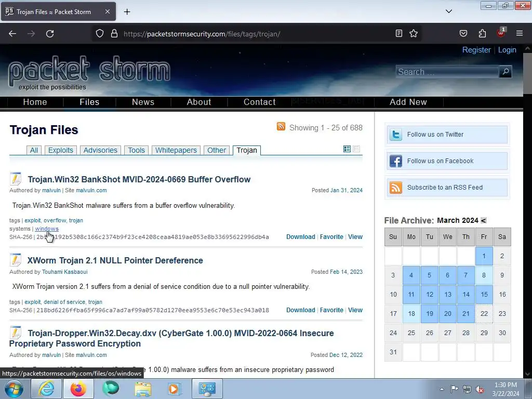Open the Contact menu item

point(260,102)
